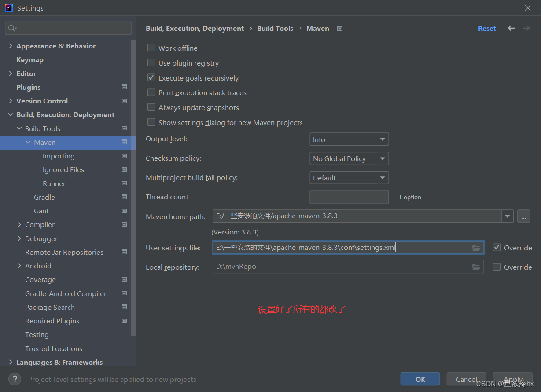Click the project-level icon next to Runner
This screenshot has height=392, width=541.
124,183
